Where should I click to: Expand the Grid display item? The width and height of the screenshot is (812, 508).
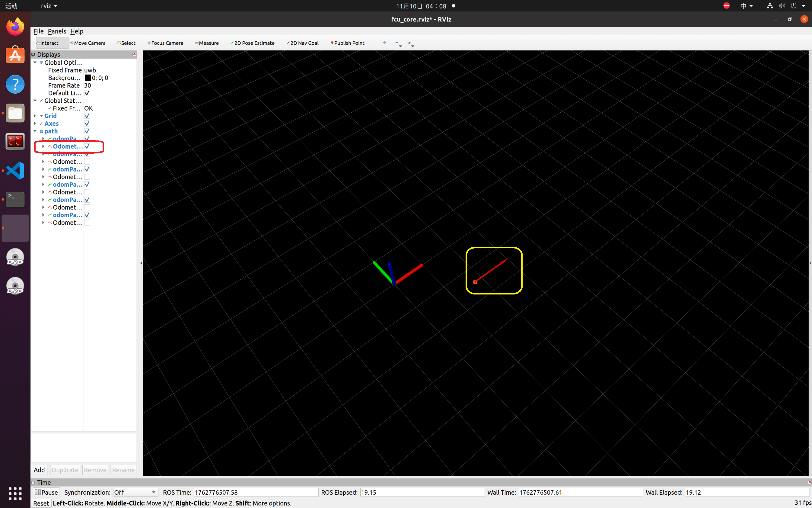pos(35,116)
